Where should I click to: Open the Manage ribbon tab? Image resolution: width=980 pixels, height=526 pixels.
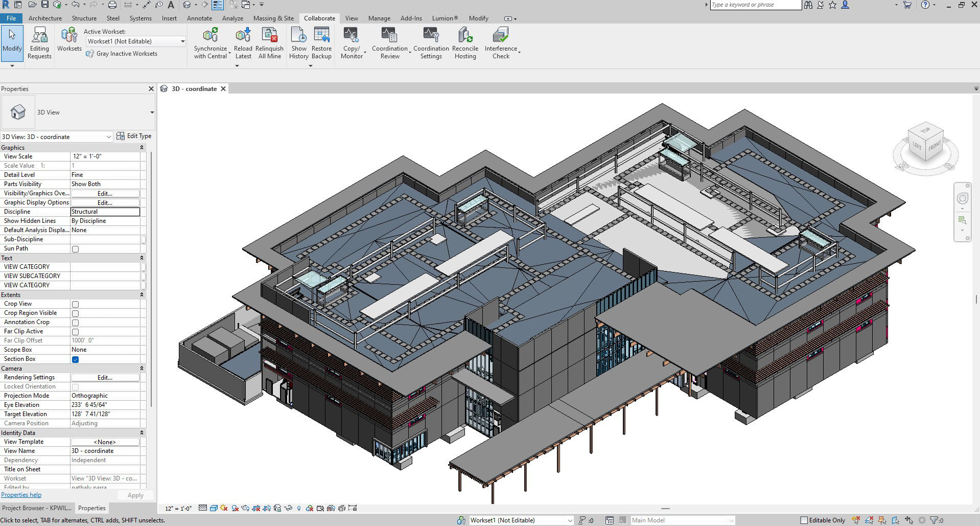pyautogui.click(x=379, y=18)
